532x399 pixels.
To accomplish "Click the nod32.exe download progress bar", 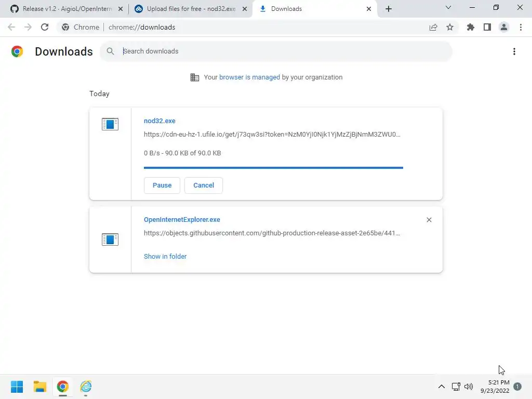I will [273, 168].
